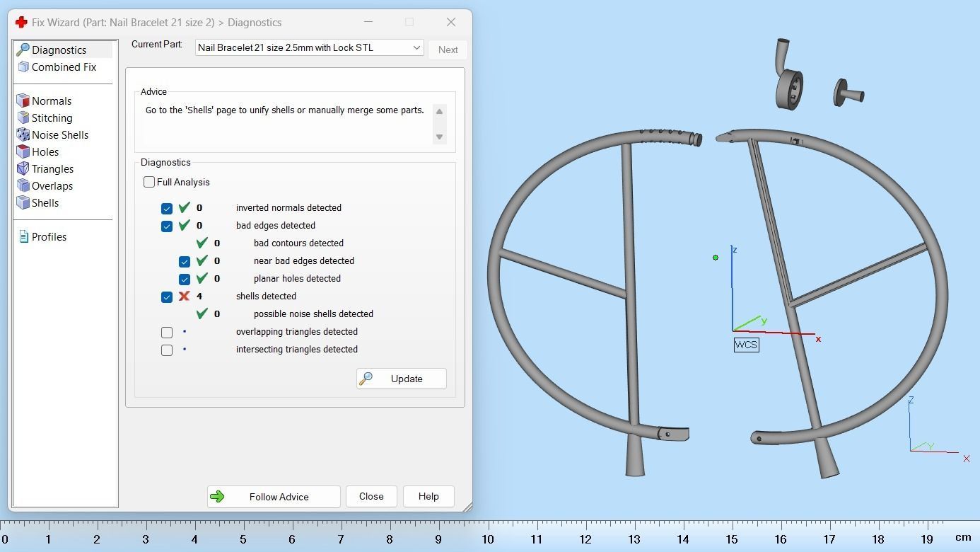Click the Advice box scroll down arrow
Image resolution: width=980 pixels, height=552 pixels.
[439, 137]
